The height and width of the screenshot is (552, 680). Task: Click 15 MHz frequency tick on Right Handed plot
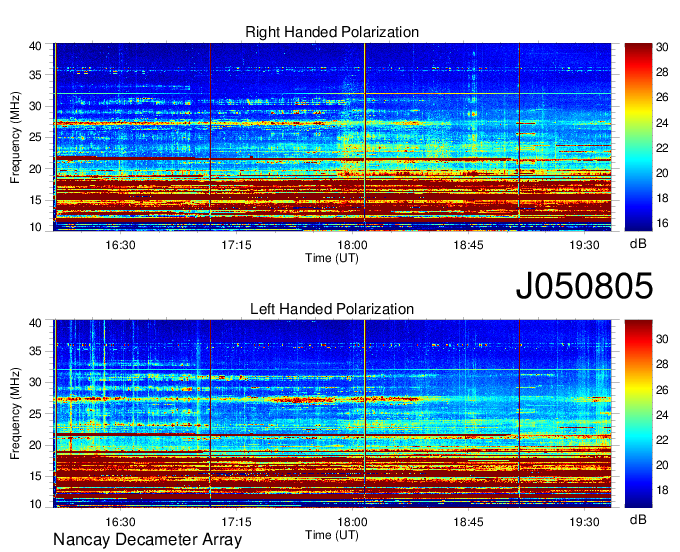point(36,200)
